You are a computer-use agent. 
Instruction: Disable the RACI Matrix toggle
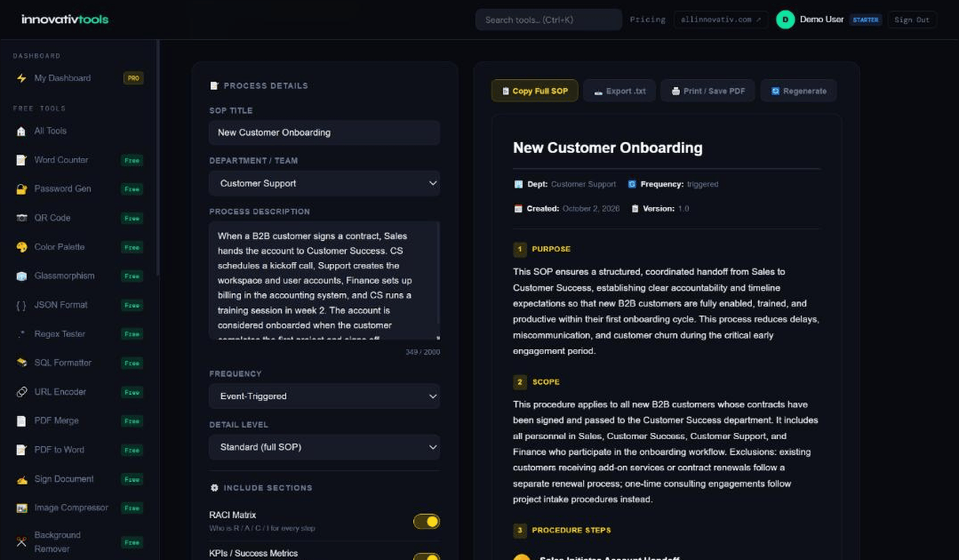click(x=427, y=521)
